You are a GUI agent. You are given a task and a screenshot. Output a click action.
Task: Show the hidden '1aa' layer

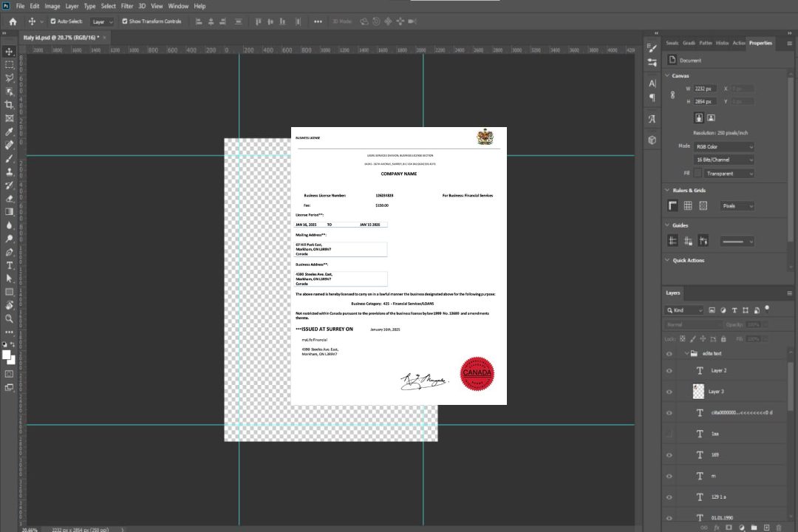click(x=669, y=434)
